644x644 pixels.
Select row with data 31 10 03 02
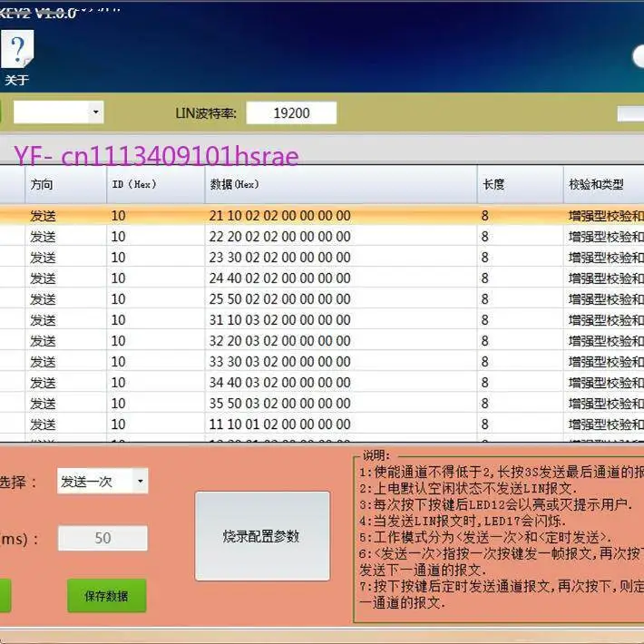point(322,320)
